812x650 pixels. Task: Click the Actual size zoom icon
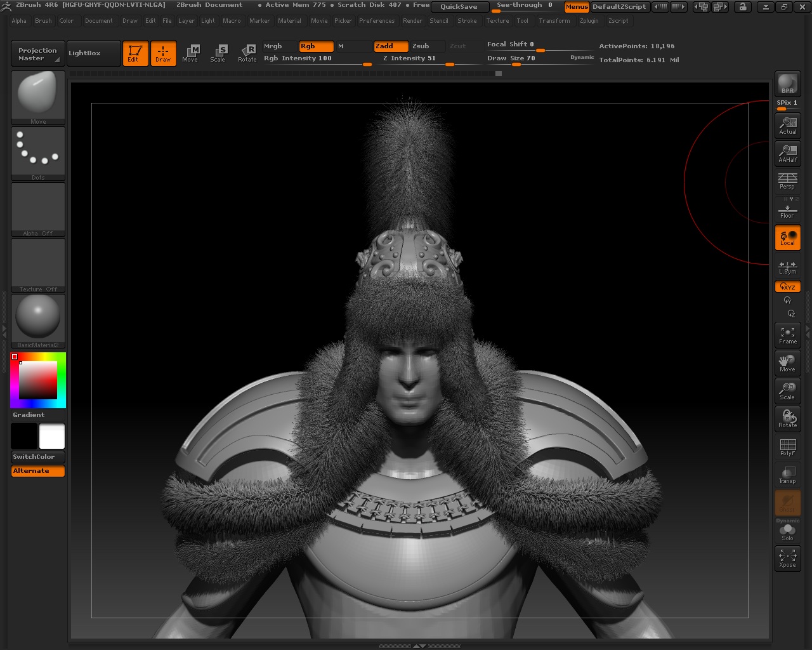[x=787, y=125]
